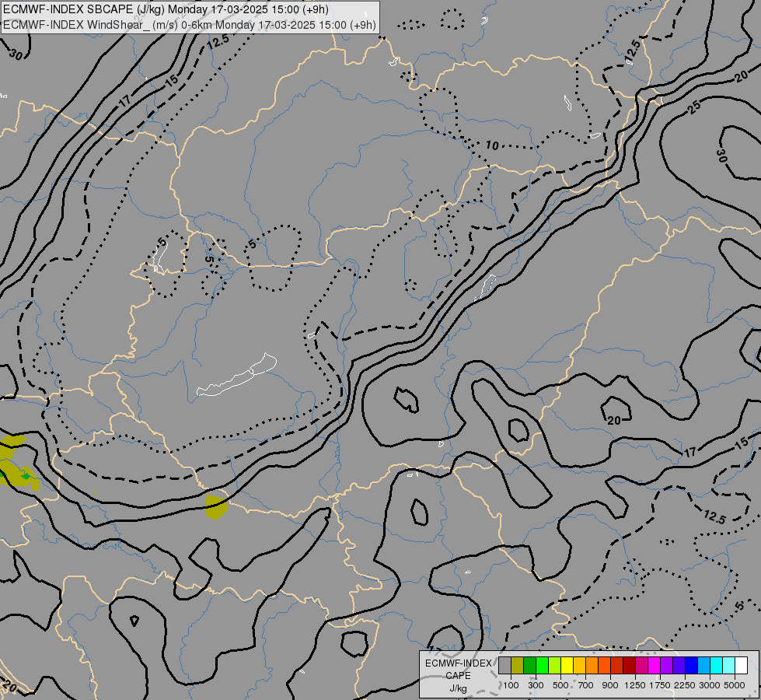
Task: Click the WindShear 0-6km title line
Action: 190,25
